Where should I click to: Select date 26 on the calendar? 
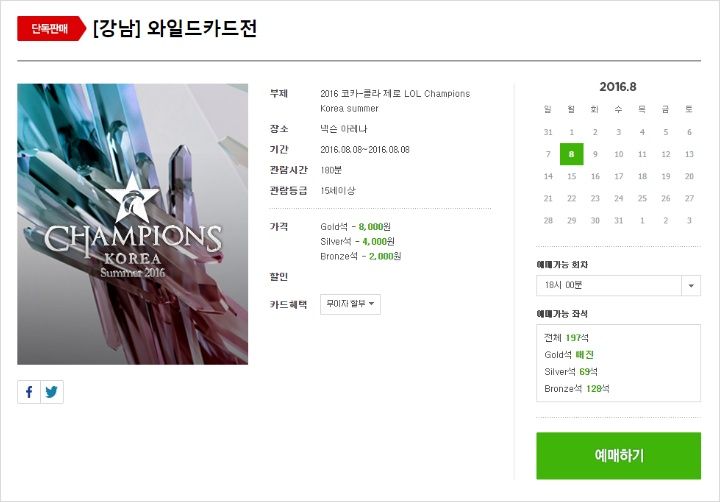click(666, 198)
